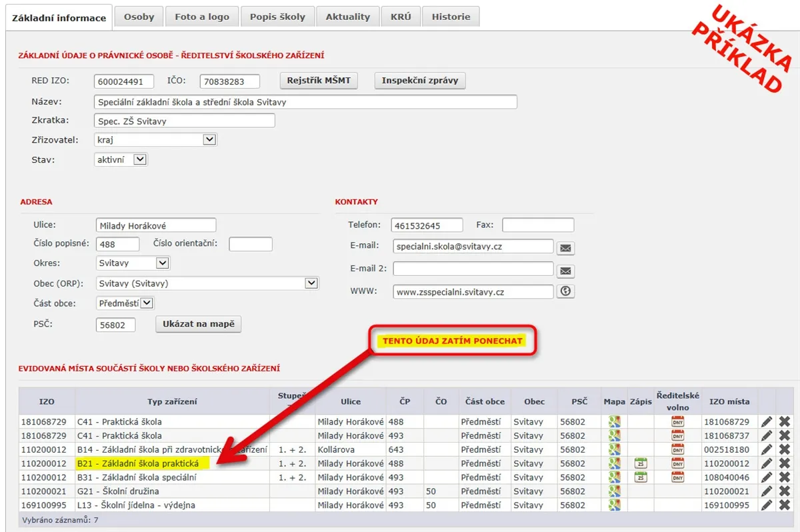Go to the Aktuality tab
This screenshot has height=532, width=800.
point(348,17)
